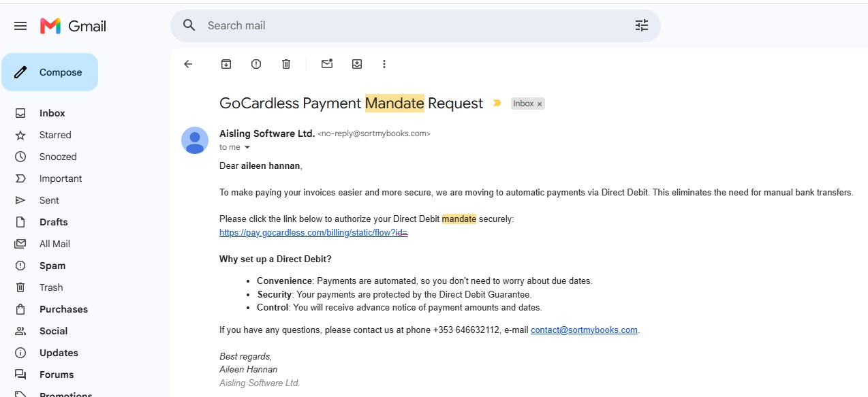The image size is (868, 397).
Task: Click the bin icon beside Trash
Action: [x=20, y=287]
